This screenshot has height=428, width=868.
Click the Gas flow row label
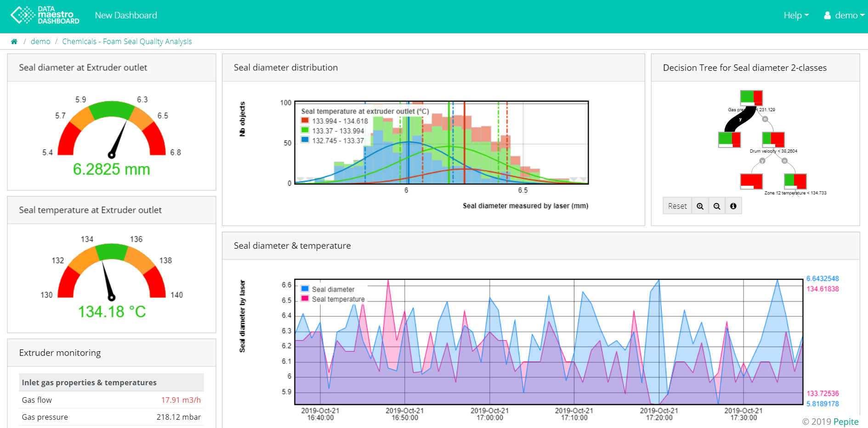coord(37,400)
